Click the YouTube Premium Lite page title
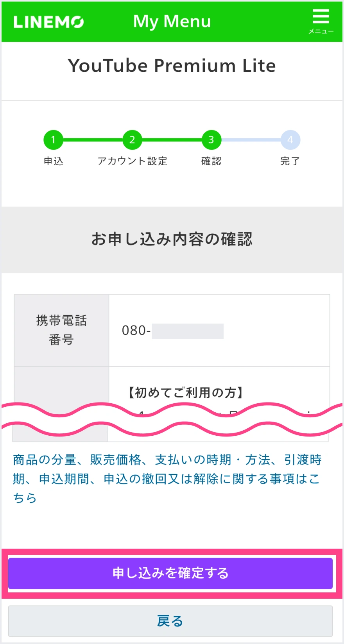Screen dimensions: 344x644 (x=172, y=66)
